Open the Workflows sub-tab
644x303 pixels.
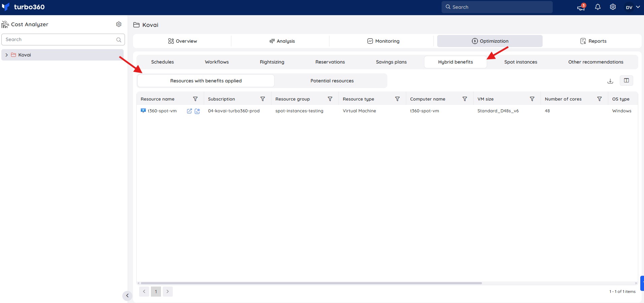(x=217, y=62)
